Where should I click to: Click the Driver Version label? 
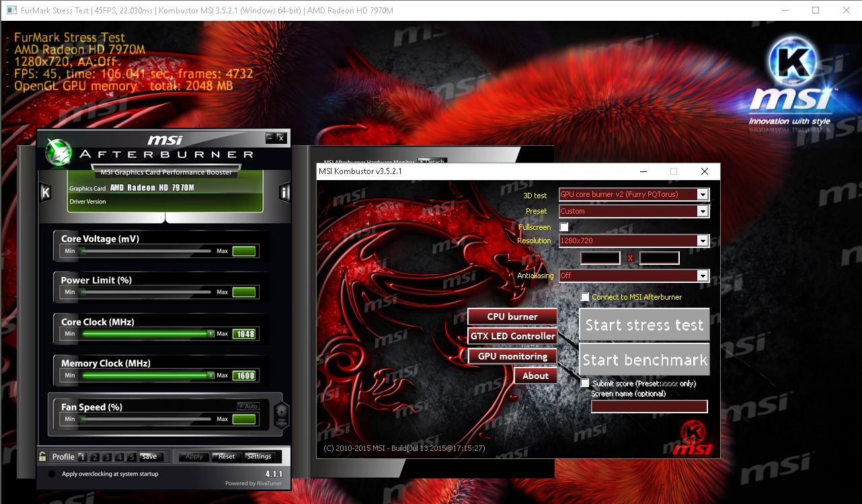click(x=87, y=202)
